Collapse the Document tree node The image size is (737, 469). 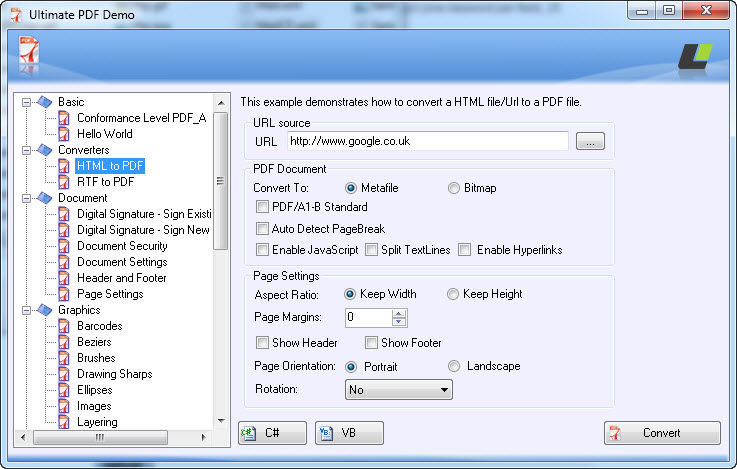tap(27, 198)
